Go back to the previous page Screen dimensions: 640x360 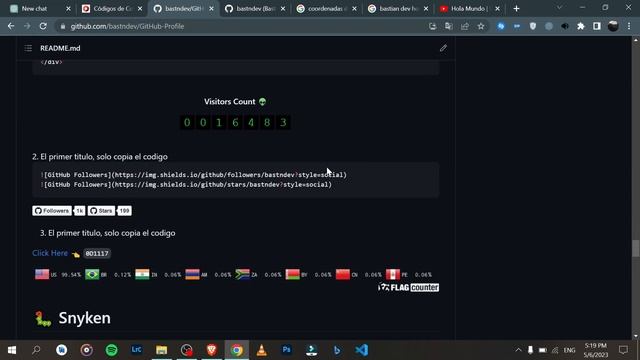pos(11,26)
